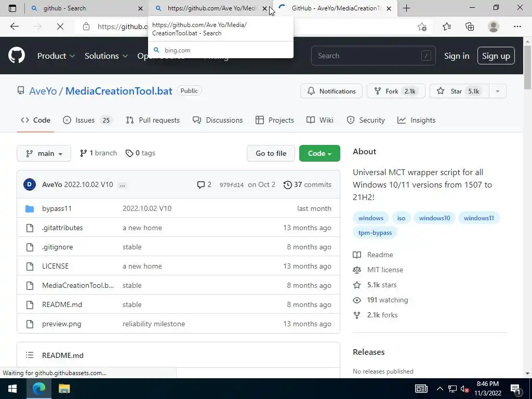The width and height of the screenshot is (532, 399).
Task: Open Collections in the browser toolbar
Action: (470, 26)
